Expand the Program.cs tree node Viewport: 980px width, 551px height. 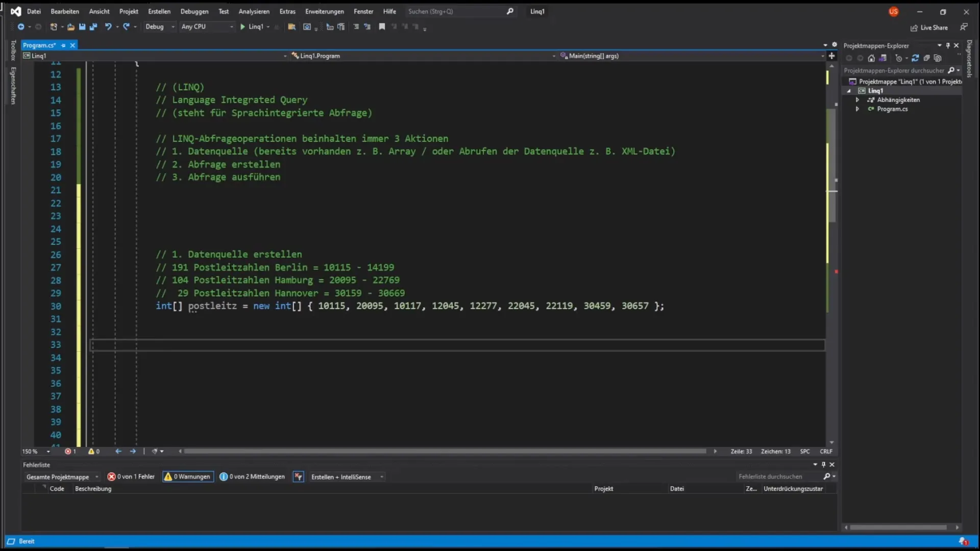pos(857,109)
